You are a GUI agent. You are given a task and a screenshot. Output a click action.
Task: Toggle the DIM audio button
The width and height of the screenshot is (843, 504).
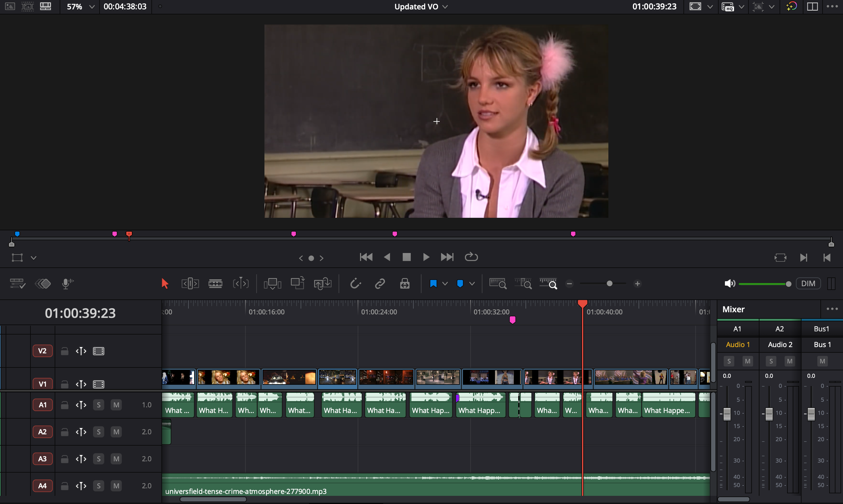coord(808,284)
